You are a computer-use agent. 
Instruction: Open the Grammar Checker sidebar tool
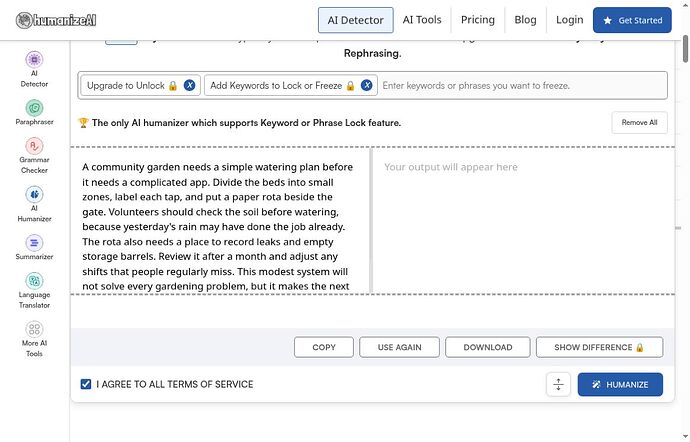click(34, 156)
